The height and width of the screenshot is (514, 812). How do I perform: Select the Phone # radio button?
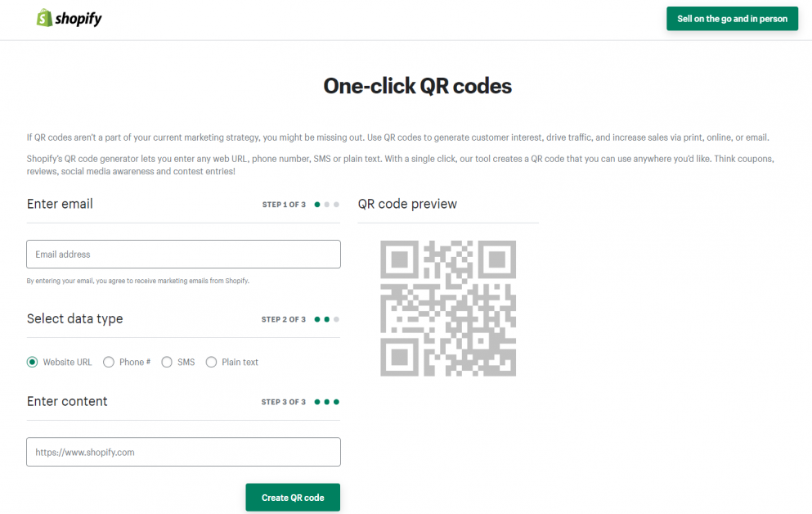[x=109, y=362]
